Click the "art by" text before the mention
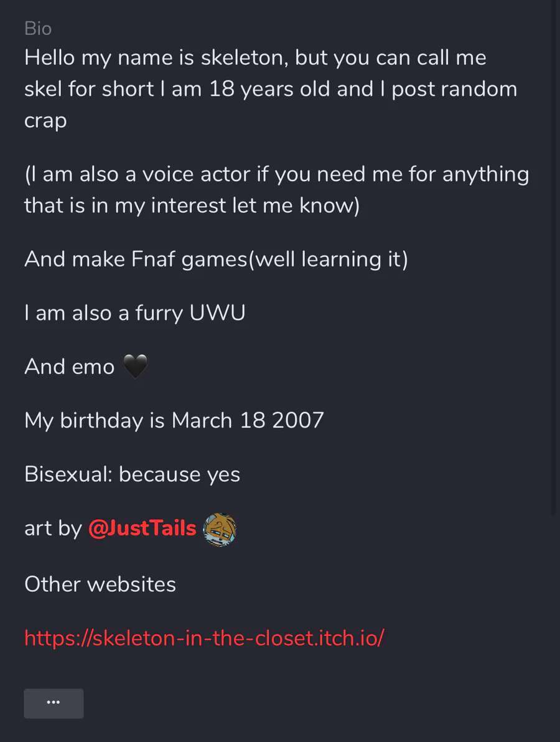 click(53, 528)
